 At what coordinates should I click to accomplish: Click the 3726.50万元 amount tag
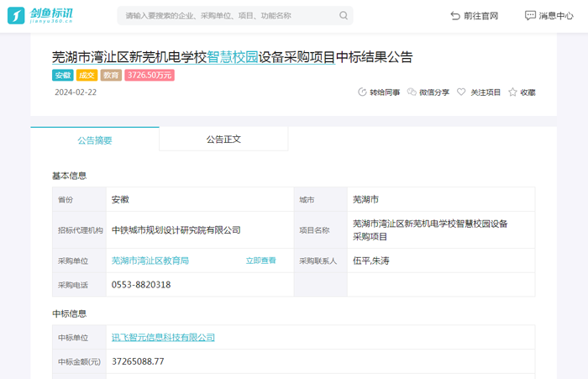tap(150, 75)
